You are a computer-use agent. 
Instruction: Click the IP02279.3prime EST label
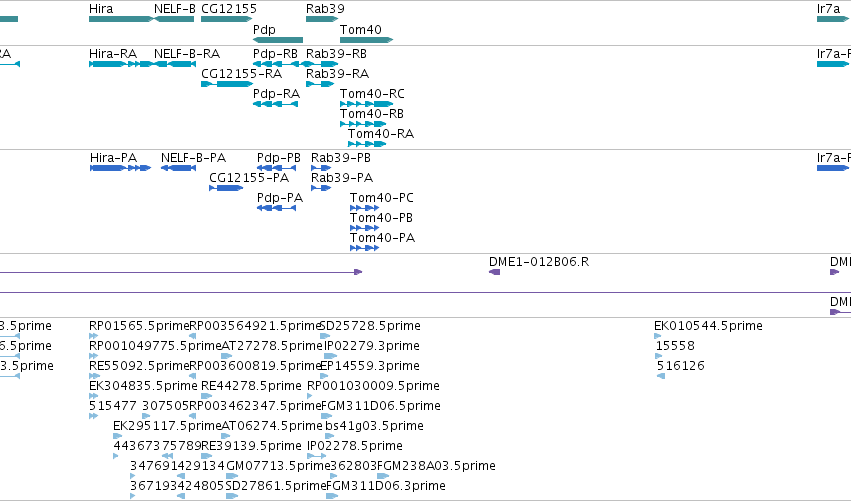(372, 346)
